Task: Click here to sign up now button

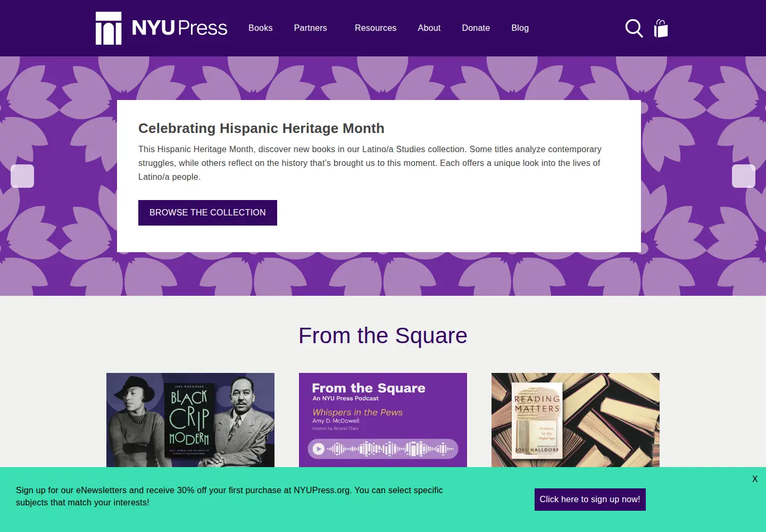Action: point(590,500)
